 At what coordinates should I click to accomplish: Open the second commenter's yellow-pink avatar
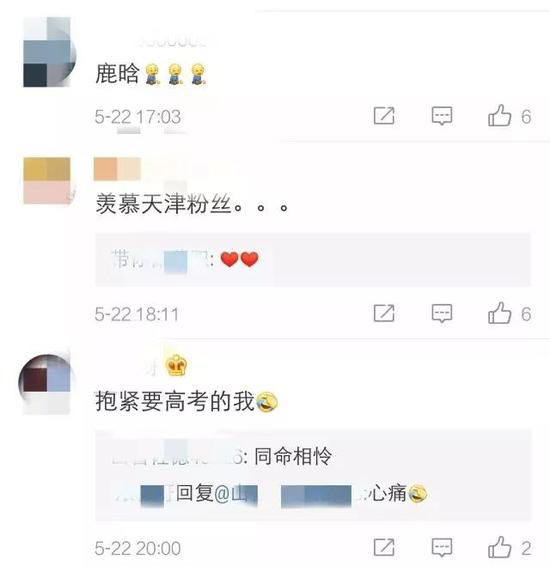[47, 180]
